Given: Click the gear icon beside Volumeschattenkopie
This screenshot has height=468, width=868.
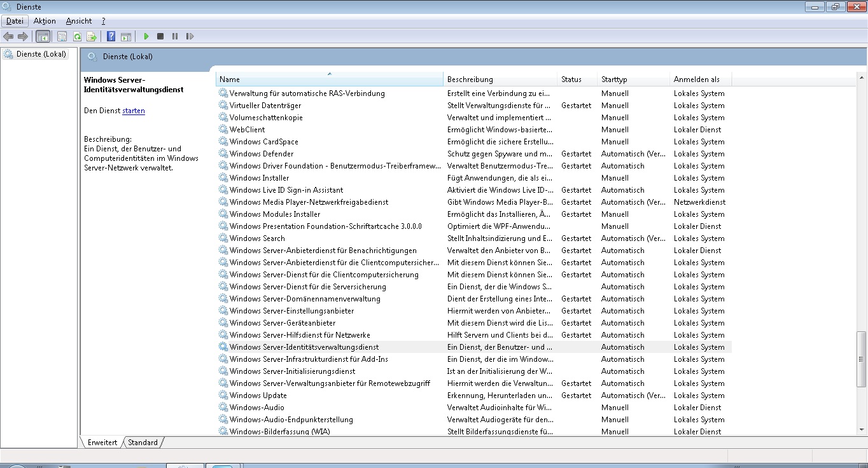Looking at the screenshot, I should (x=223, y=118).
